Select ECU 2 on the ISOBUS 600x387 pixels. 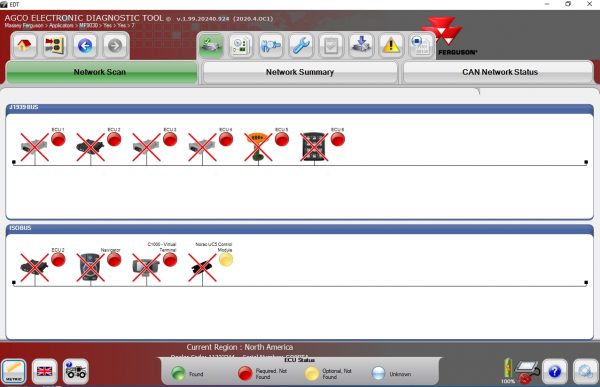point(34,268)
